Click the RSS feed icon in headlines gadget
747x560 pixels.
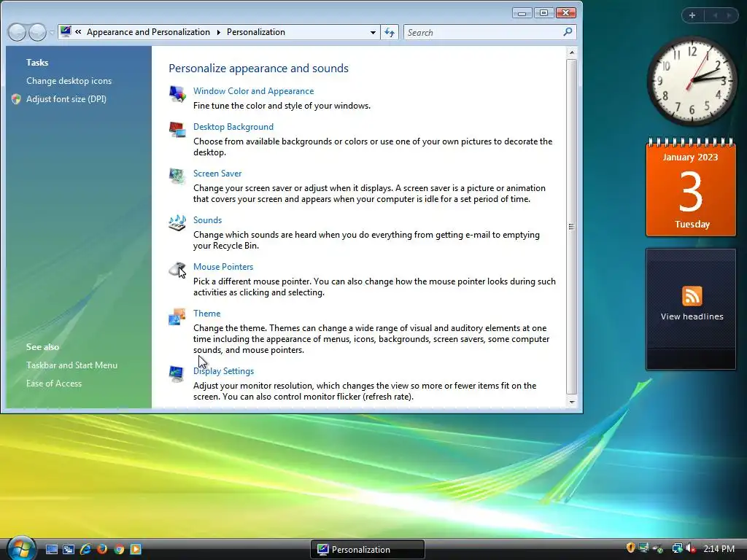coord(692,296)
